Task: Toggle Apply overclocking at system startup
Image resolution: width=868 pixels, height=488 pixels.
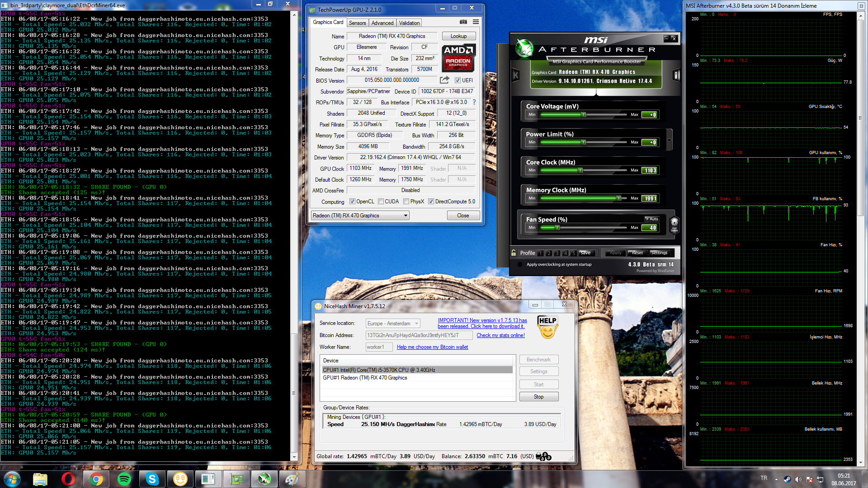Action: click(519, 264)
